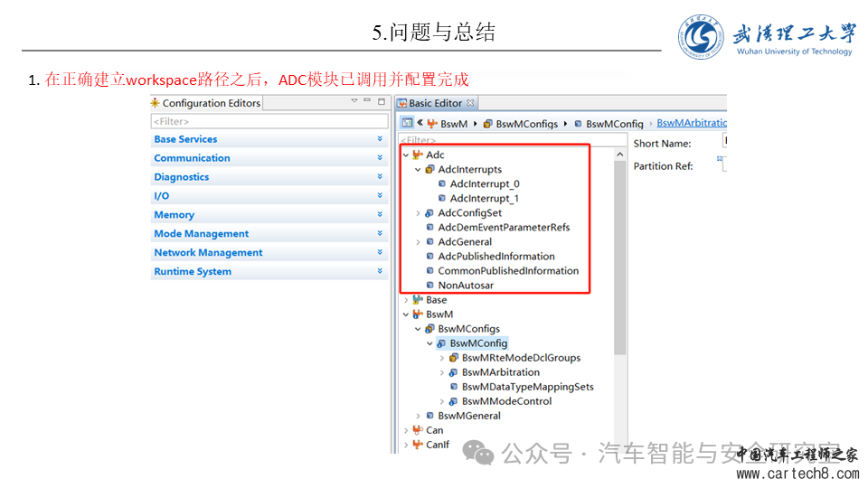Select the BswMArbitration tree item

500,372
